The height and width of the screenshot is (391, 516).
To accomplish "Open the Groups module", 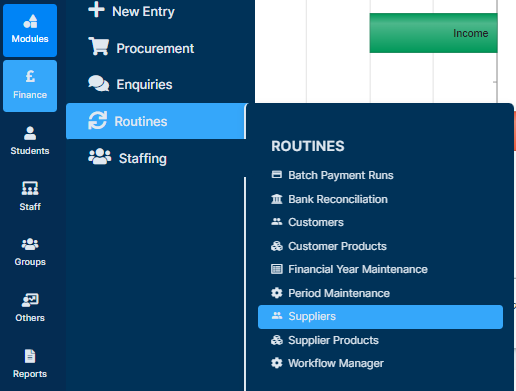I will pyautogui.click(x=30, y=252).
